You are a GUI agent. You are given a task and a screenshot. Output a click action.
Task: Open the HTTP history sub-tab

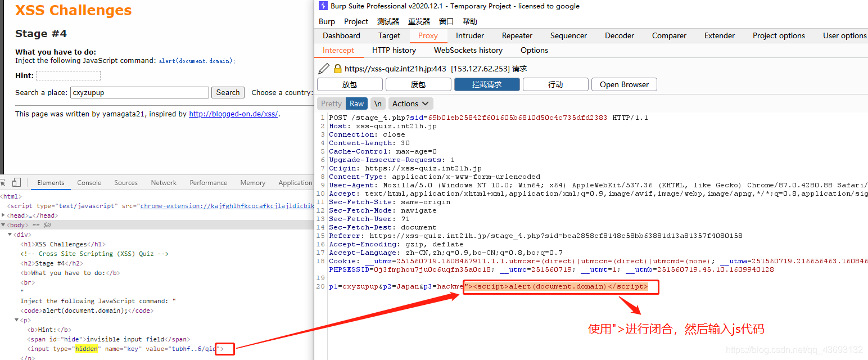click(394, 50)
